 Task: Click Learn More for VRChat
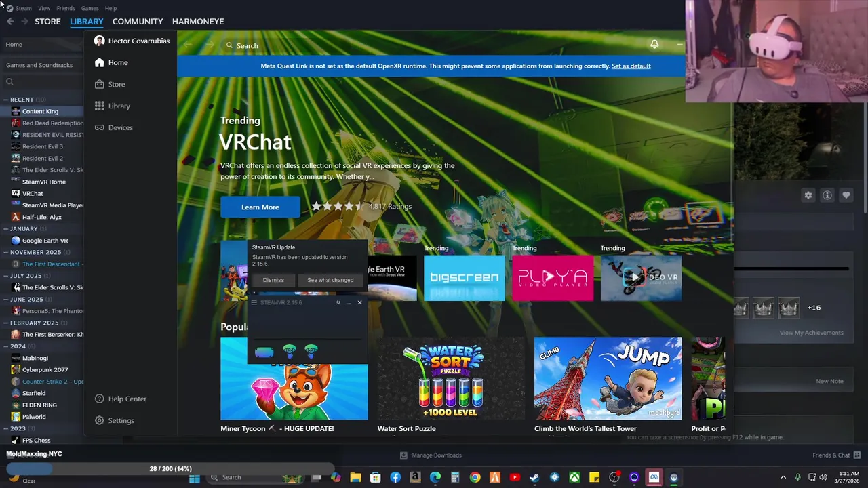pos(260,207)
